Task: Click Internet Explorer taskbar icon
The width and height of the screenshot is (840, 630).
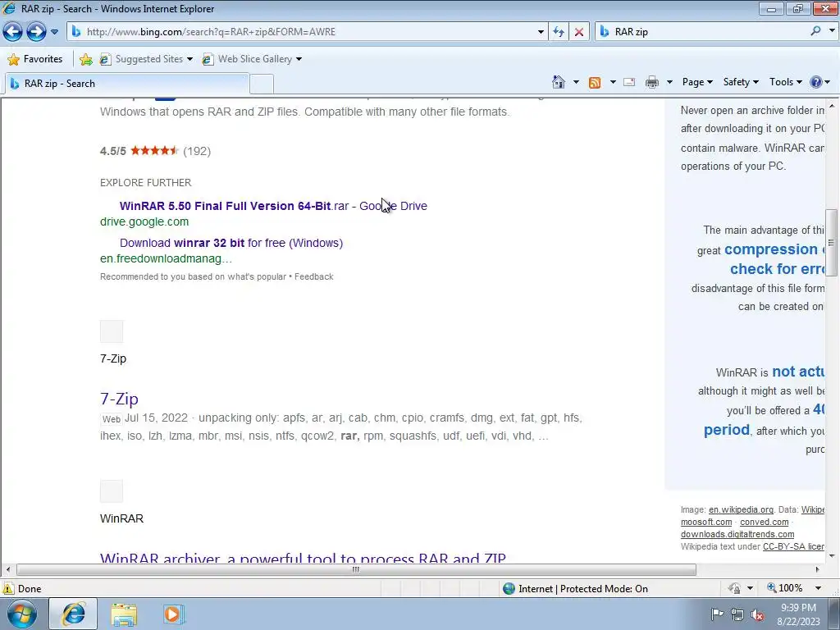Action: [x=73, y=614]
